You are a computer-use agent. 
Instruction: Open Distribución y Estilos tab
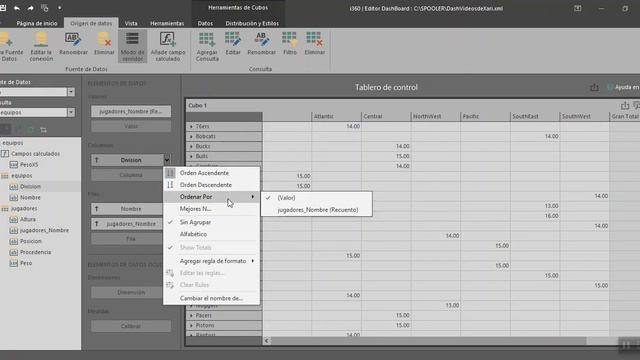252,23
